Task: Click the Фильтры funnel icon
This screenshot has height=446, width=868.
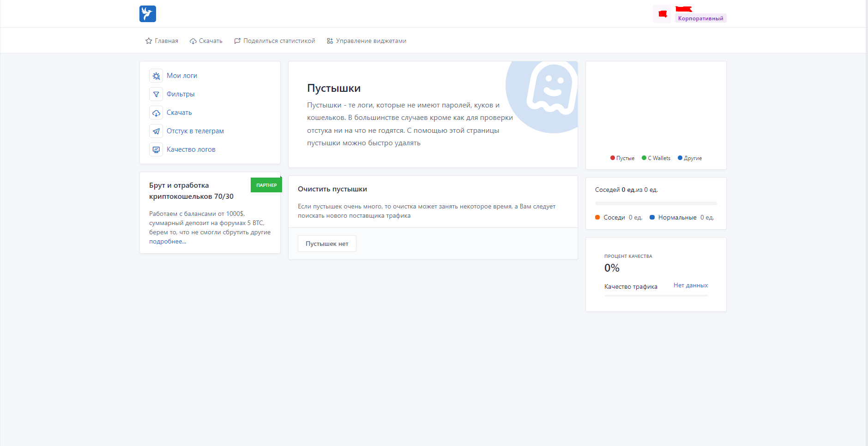Action: 156,94
